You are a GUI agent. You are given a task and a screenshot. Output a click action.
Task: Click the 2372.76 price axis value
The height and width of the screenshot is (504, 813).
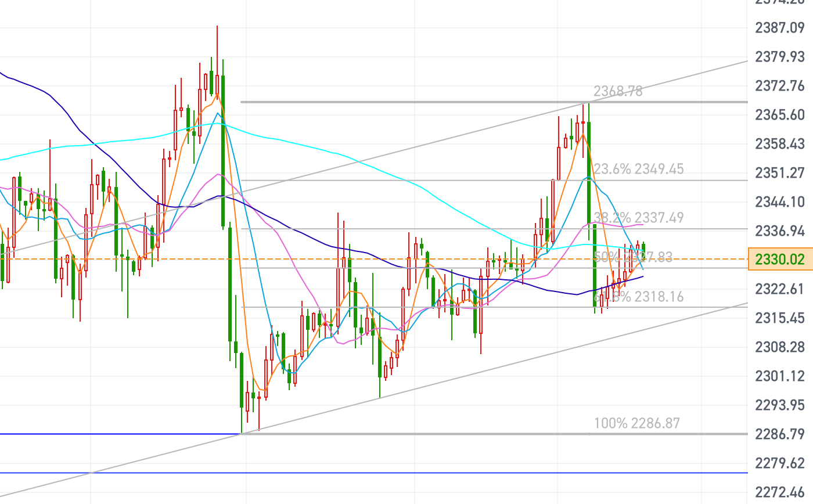(x=780, y=86)
